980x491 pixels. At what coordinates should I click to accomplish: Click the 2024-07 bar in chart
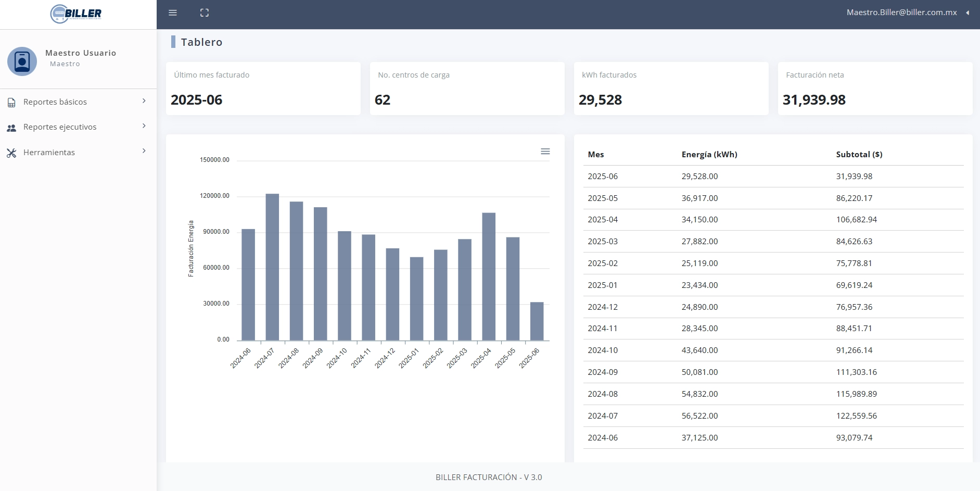pyautogui.click(x=272, y=267)
